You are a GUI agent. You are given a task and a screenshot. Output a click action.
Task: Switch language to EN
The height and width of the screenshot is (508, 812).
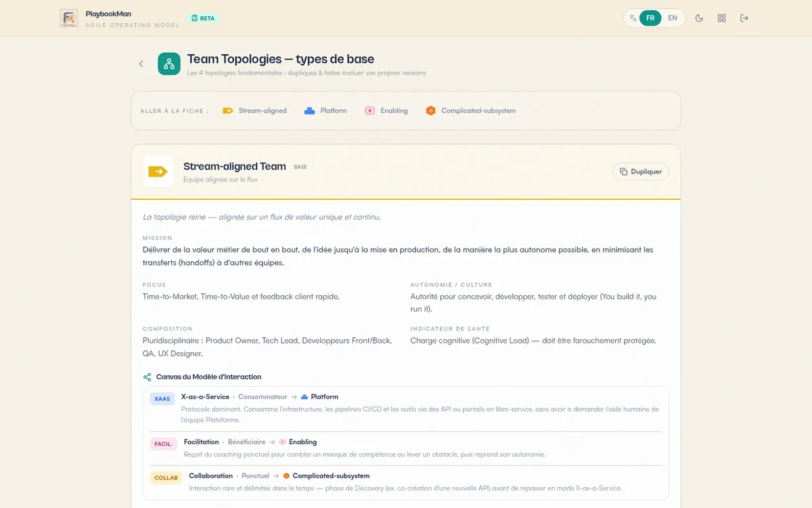(x=673, y=18)
